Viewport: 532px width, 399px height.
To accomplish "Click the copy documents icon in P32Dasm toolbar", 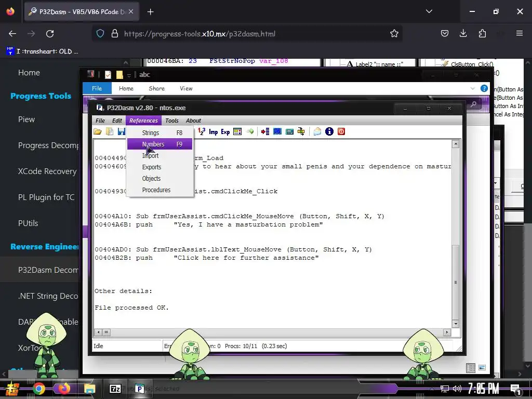I will click(x=110, y=131).
